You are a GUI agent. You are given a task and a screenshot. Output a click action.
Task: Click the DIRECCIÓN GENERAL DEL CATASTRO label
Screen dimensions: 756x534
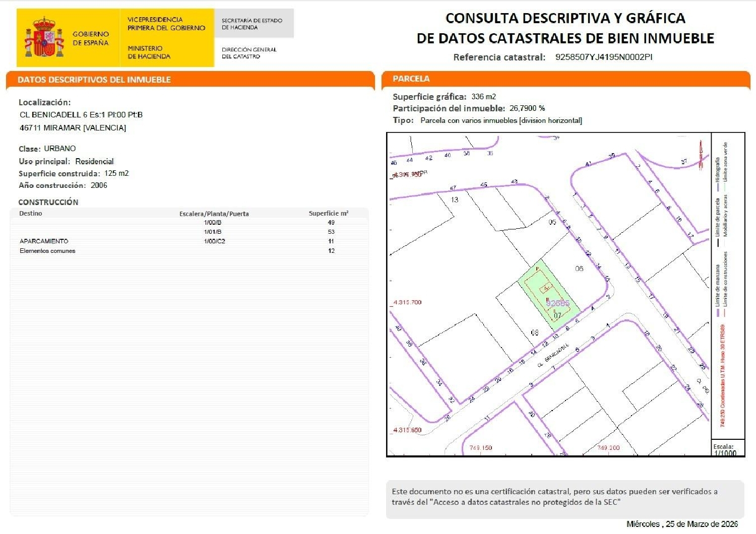coord(248,52)
